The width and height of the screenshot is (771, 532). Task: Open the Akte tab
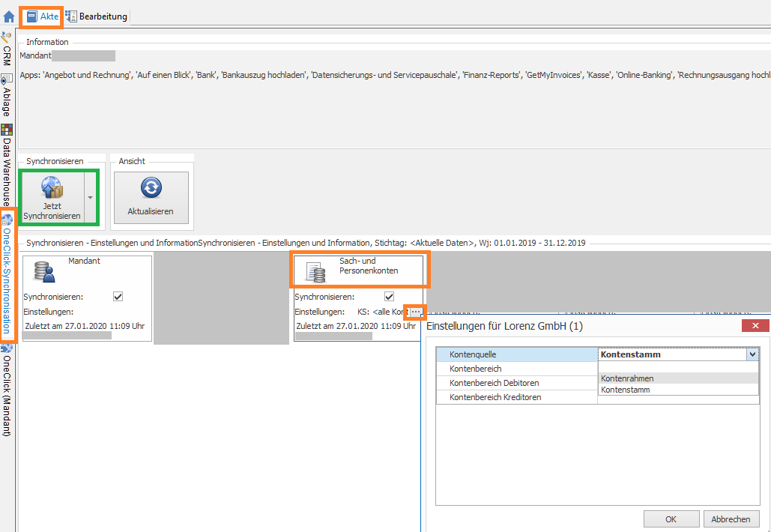(42, 16)
